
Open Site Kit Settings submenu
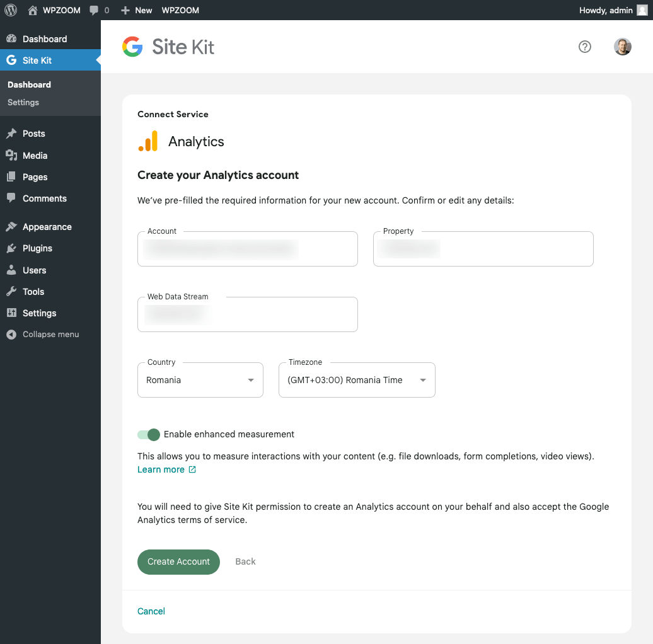[x=23, y=103]
